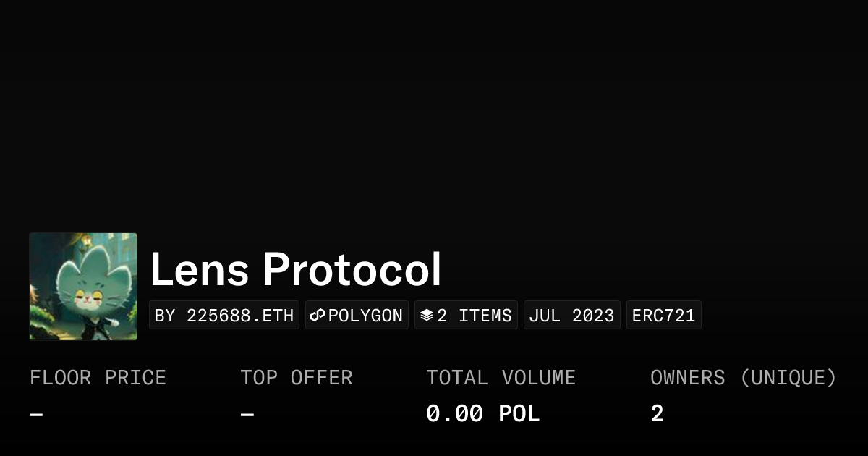The width and height of the screenshot is (868, 456).
Task: Click the (UNIQUE) qualifier text
Action: [x=788, y=378]
